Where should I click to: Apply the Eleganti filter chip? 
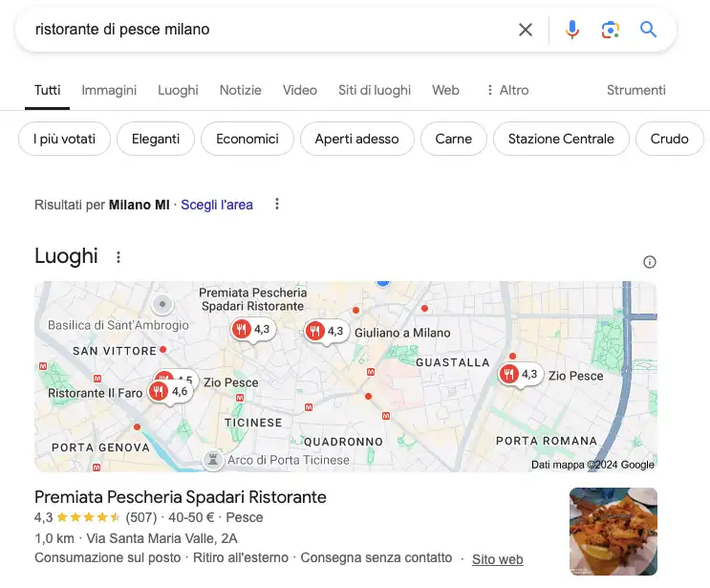[156, 139]
